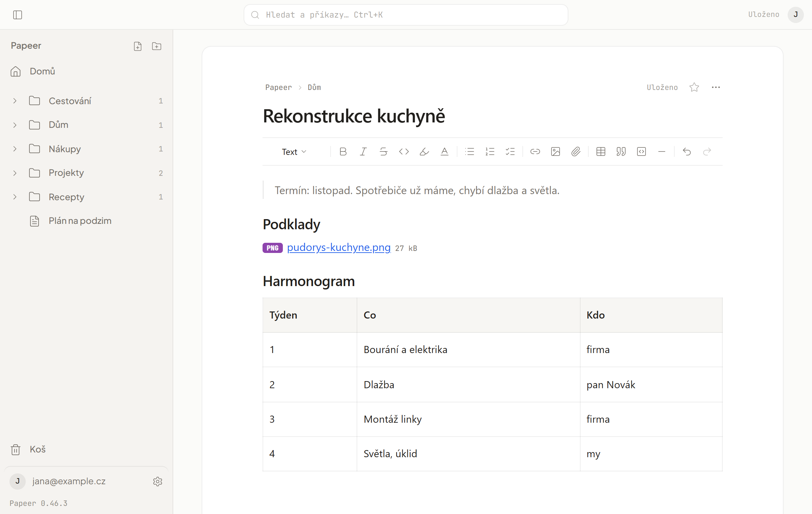
Task: Expand the Cestování folder
Action: tap(15, 101)
